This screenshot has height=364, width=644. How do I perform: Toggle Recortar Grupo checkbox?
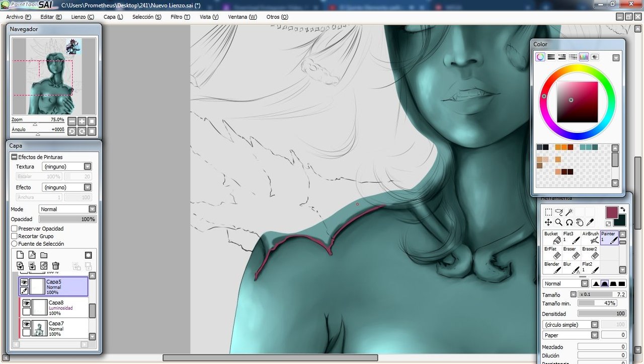pos(14,236)
